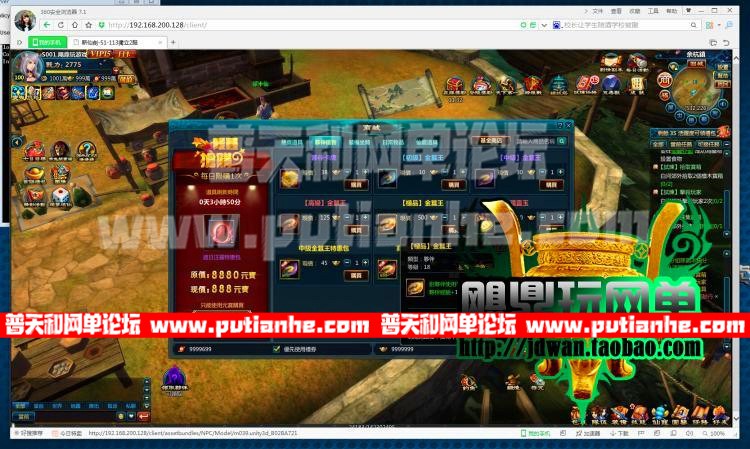Click the address bar showing 192.168.200.128/client/
Viewport: 750px width, 449px height.
[x=306, y=25]
